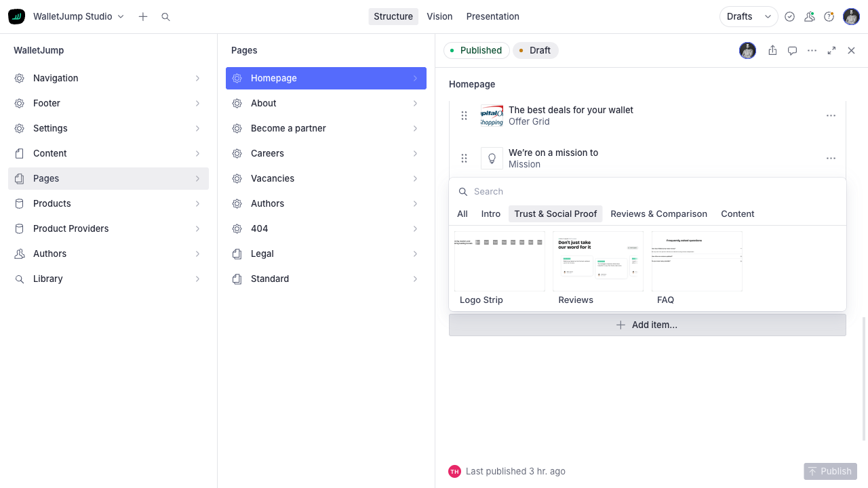Open document actions three-dot menu in header

[812, 50]
